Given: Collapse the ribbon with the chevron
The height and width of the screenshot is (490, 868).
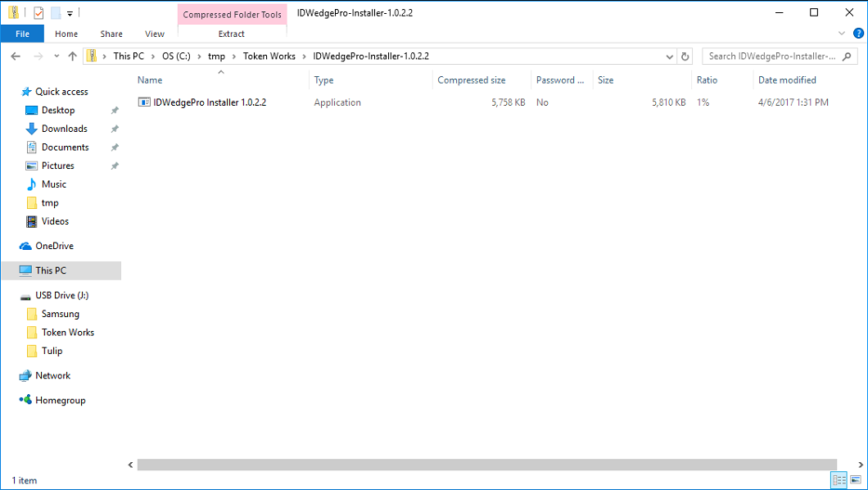Looking at the screenshot, I should pos(842,34).
